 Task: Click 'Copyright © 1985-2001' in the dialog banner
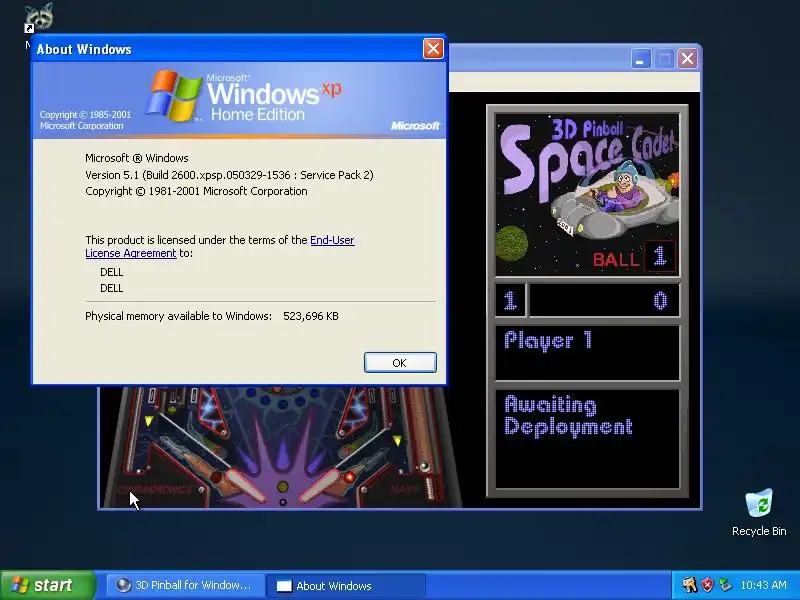tap(86, 115)
